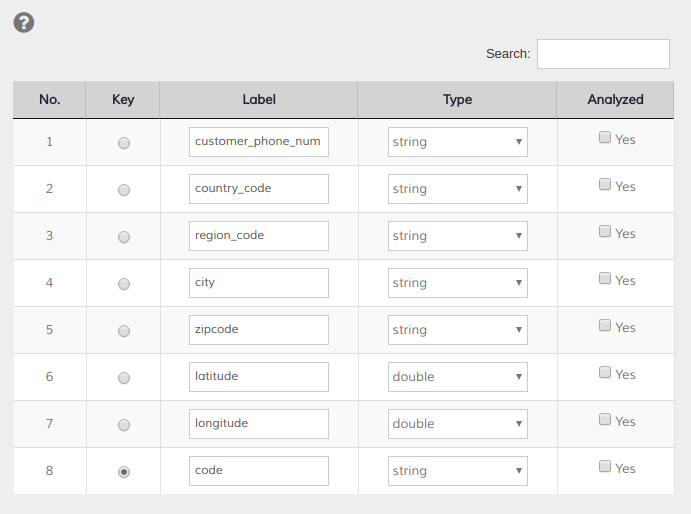Screen dimensions: 691x514
Task: Click inside the Search text box
Action: tap(603, 54)
